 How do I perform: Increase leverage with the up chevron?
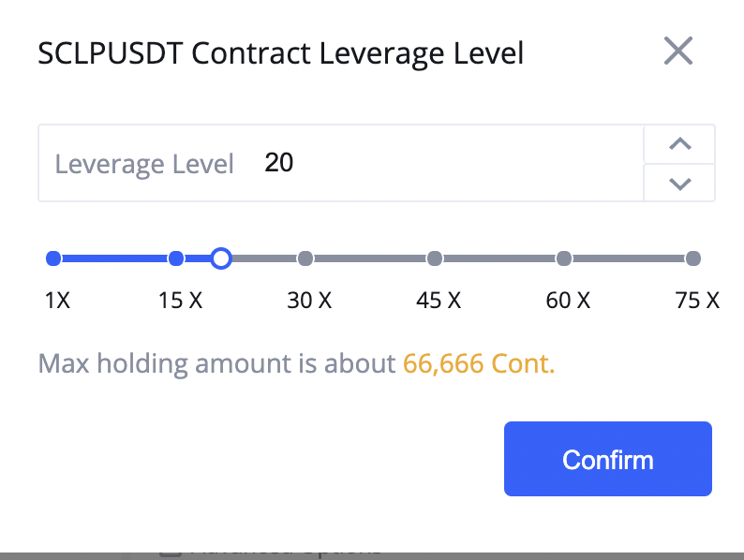[679, 143]
